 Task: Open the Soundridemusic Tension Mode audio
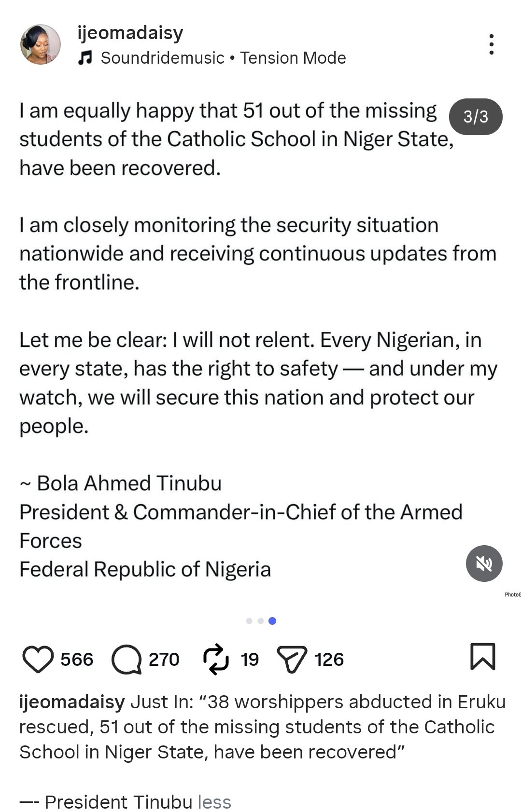click(x=223, y=58)
